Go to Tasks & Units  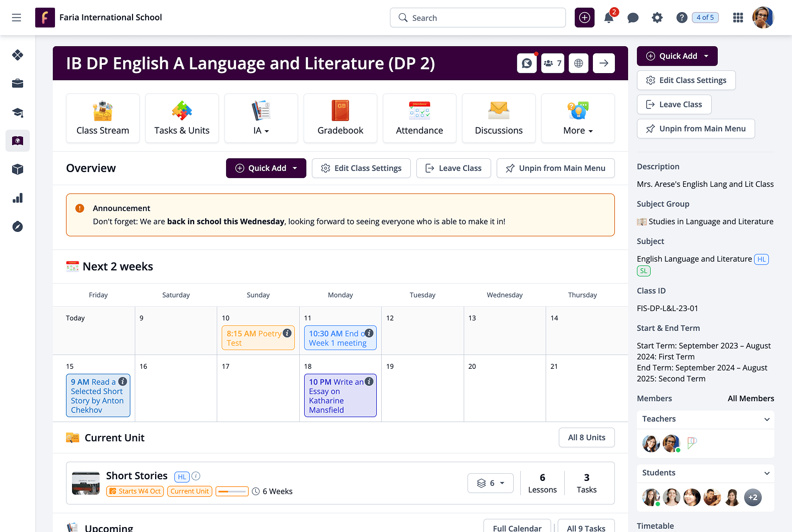(182, 119)
